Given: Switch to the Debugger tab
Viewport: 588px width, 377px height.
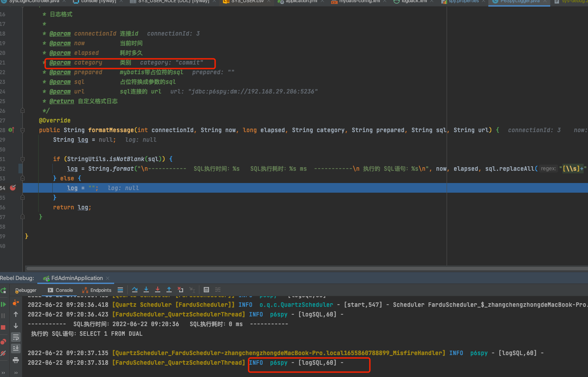Looking at the screenshot, I should point(26,290).
